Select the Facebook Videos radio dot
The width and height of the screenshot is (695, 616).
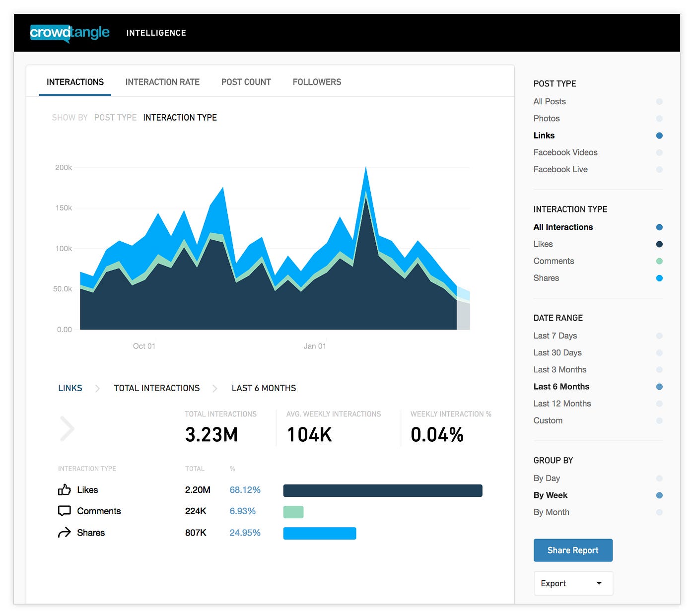(659, 152)
